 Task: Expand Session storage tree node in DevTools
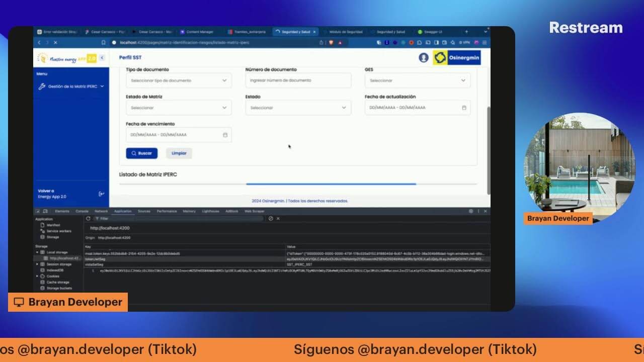tap(37, 264)
